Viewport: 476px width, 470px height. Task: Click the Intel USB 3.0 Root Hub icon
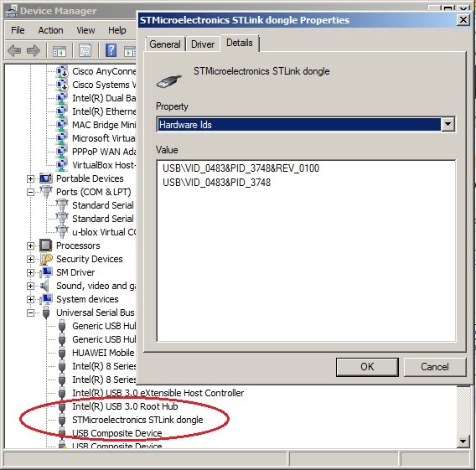tap(62, 406)
